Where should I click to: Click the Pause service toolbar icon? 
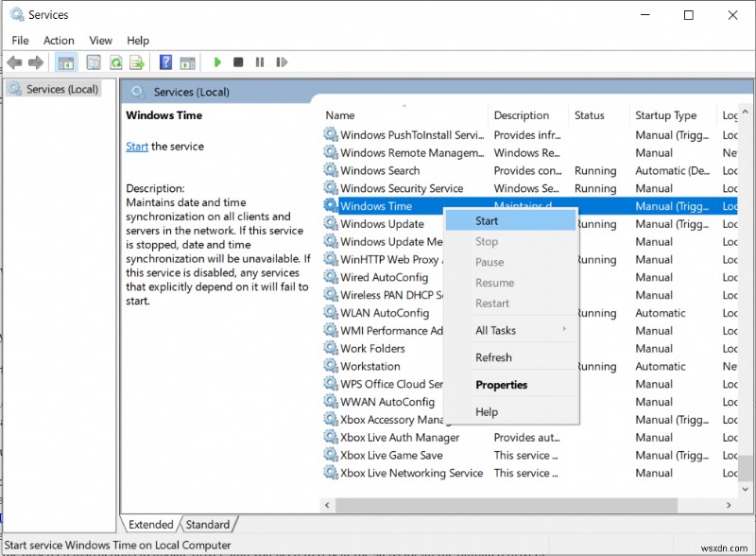(x=260, y=62)
